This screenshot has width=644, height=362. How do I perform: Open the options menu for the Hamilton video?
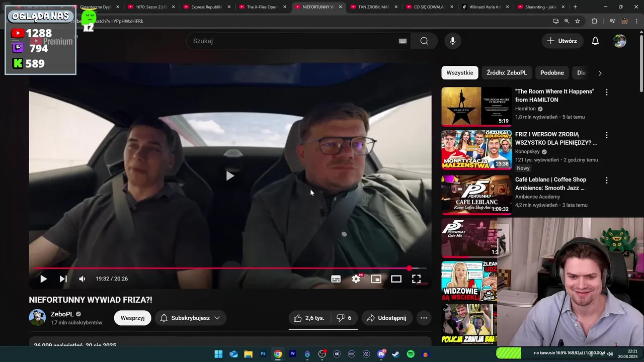(x=606, y=92)
